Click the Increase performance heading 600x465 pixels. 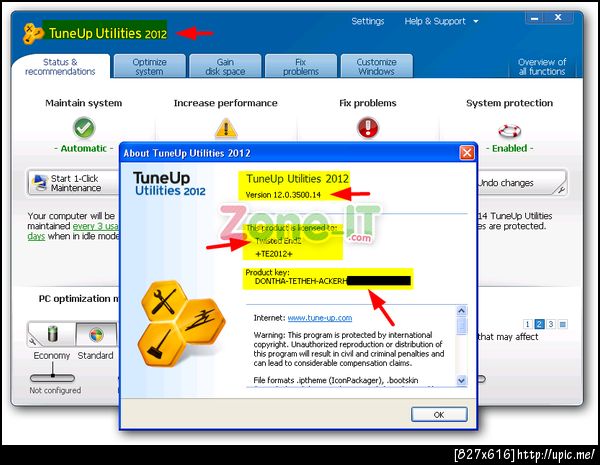[x=225, y=103]
